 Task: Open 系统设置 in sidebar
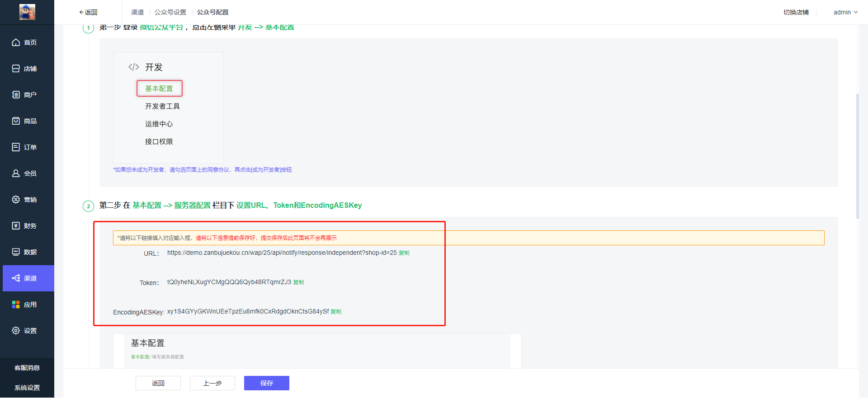click(27, 388)
